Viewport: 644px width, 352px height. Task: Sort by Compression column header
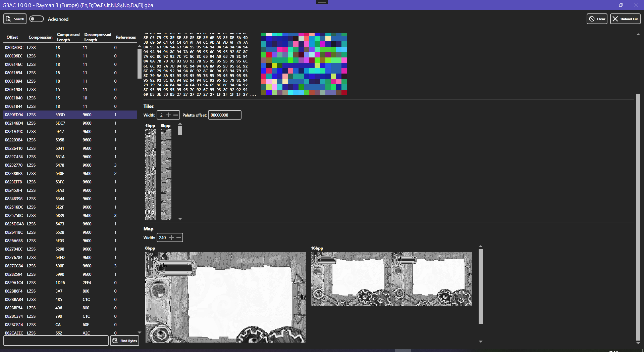coord(41,37)
